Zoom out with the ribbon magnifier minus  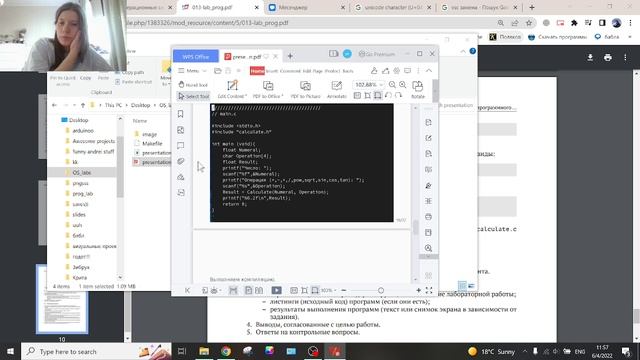pyautogui.click(x=392, y=84)
